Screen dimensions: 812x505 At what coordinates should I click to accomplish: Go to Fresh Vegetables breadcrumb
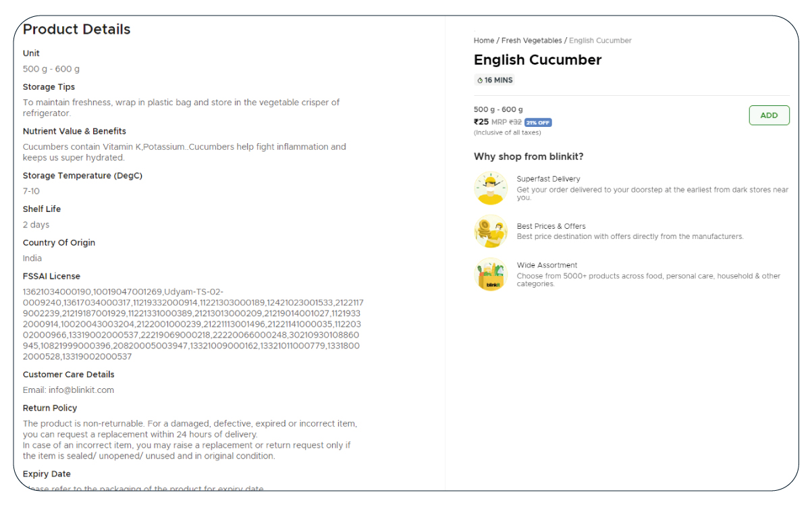coord(531,41)
